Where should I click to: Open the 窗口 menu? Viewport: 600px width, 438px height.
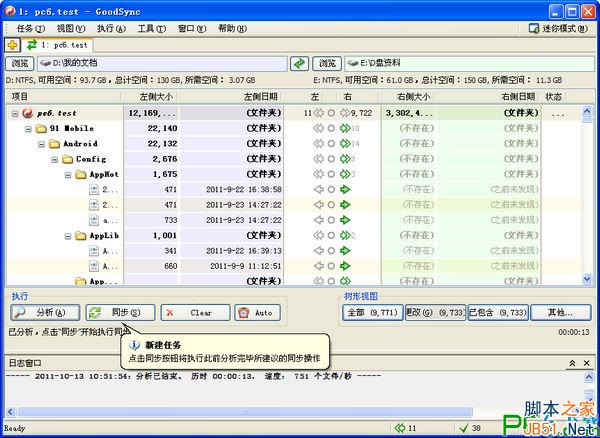pyautogui.click(x=192, y=29)
